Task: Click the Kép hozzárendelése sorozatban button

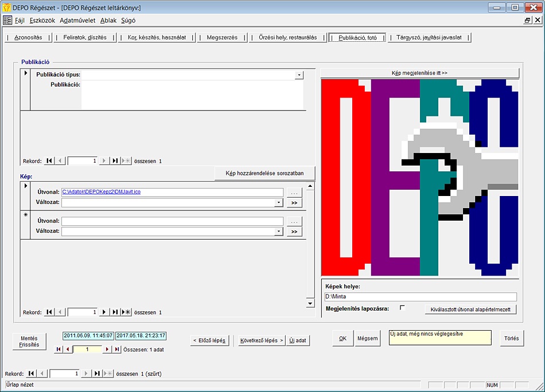Action: coord(264,173)
